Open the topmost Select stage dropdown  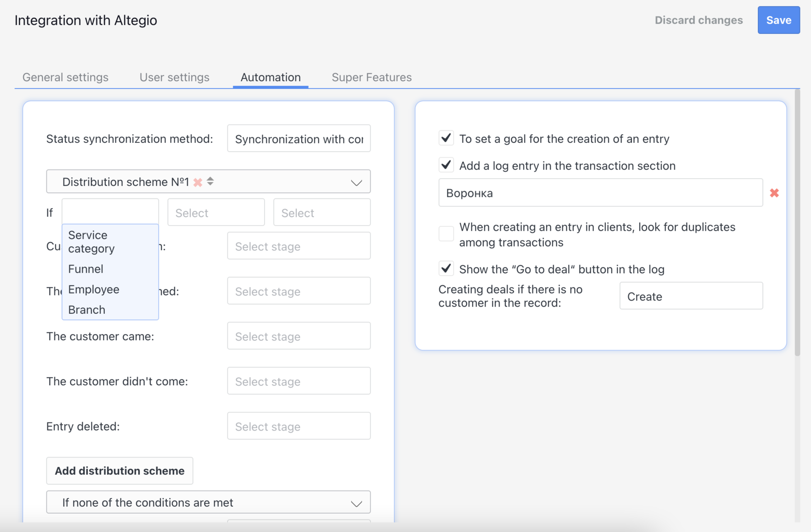click(x=299, y=246)
